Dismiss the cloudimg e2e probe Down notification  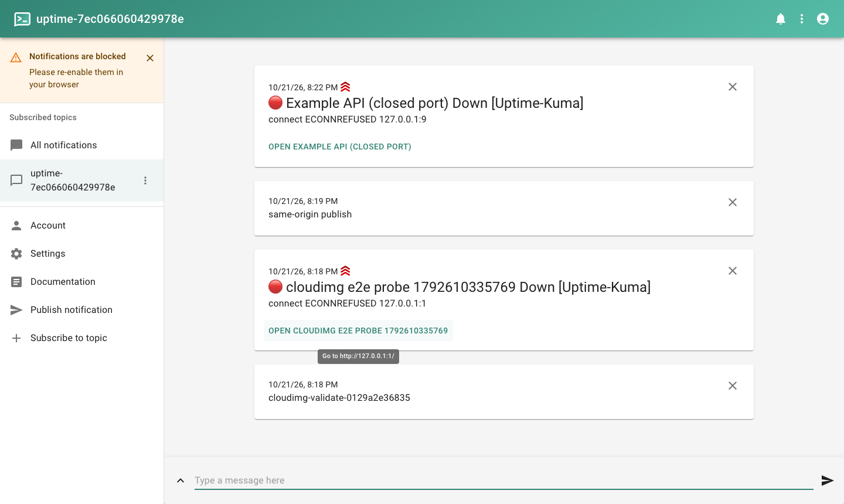click(x=733, y=271)
